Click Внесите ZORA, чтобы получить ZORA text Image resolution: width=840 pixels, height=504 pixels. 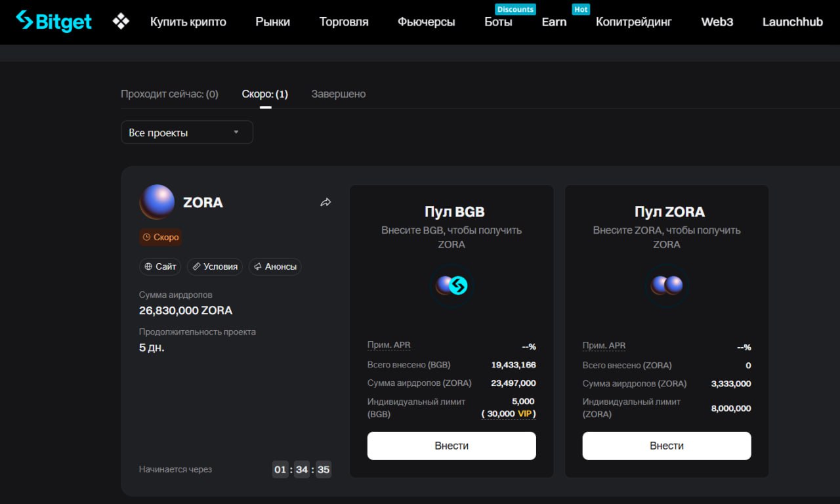click(667, 237)
